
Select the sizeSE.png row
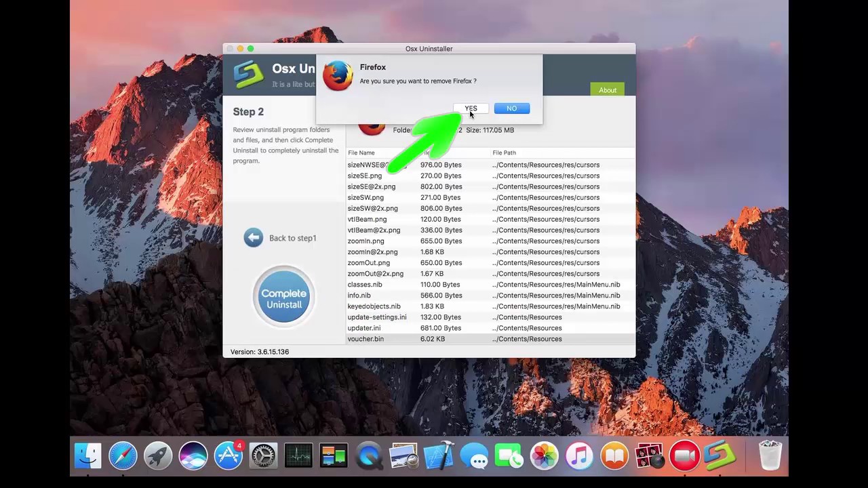(x=491, y=176)
